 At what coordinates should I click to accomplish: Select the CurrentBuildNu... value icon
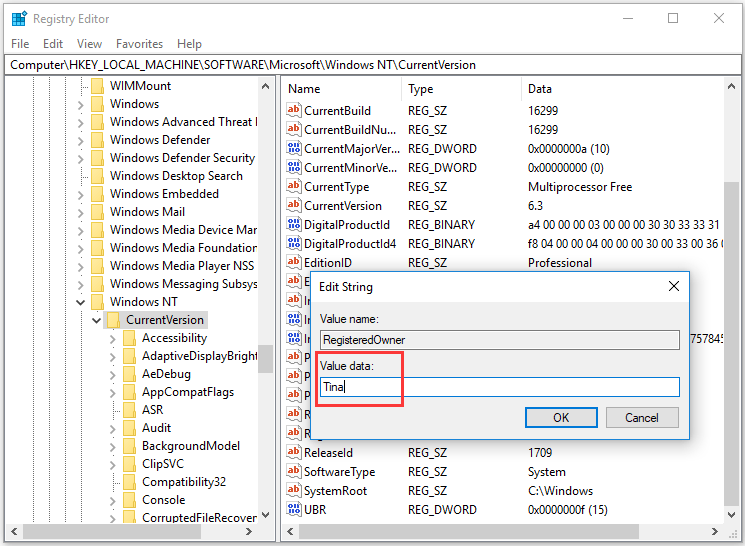(x=294, y=129)
